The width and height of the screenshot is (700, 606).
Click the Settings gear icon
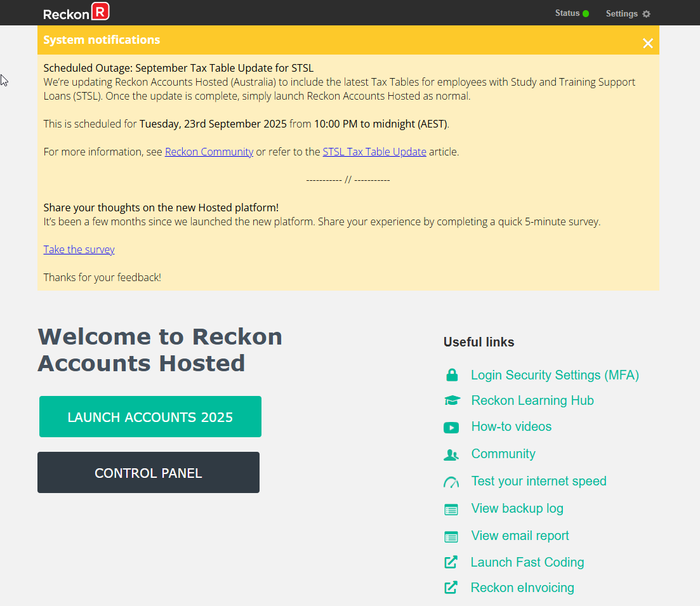coord(647,14)
